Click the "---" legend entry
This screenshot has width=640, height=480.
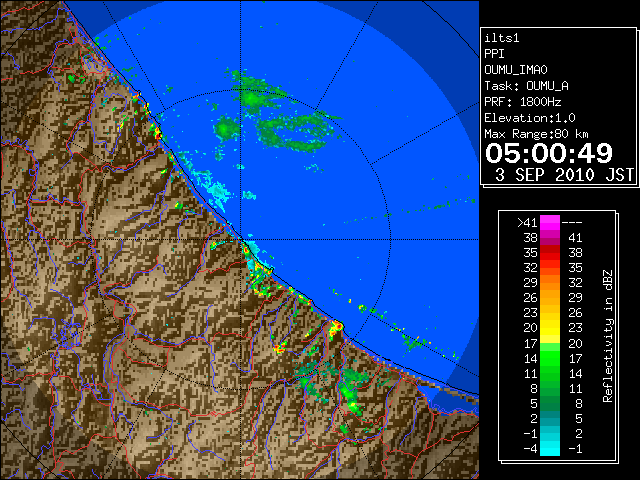coord(572,223)
